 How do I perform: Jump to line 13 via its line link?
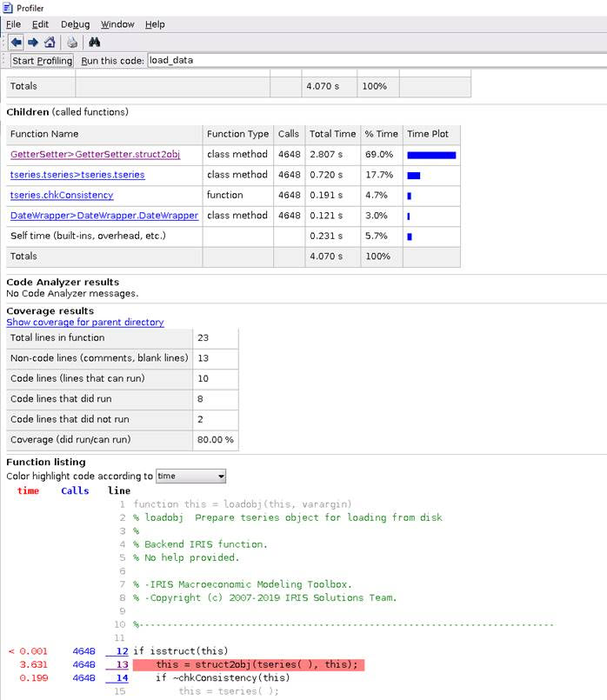pos(122,663)
